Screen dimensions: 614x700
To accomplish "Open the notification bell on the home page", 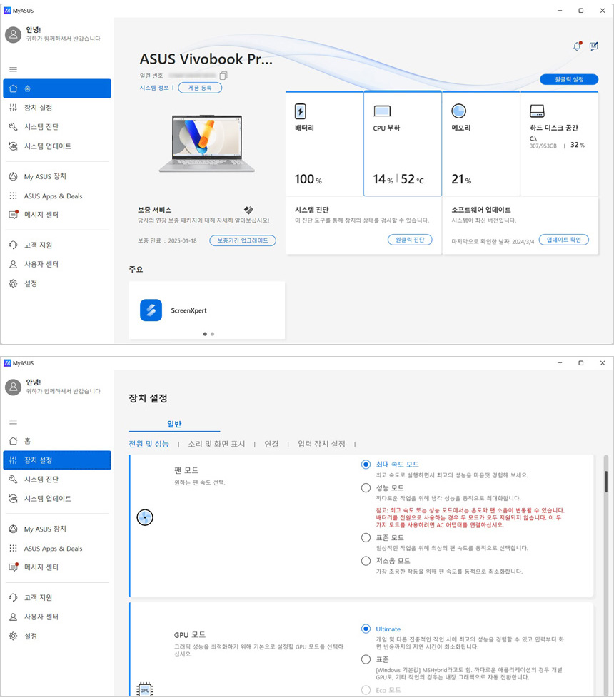I will [578, 46].
